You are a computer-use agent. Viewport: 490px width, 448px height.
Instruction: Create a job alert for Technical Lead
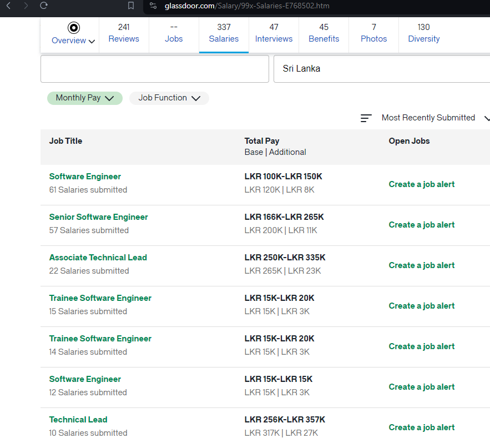(x=422, y=427)
